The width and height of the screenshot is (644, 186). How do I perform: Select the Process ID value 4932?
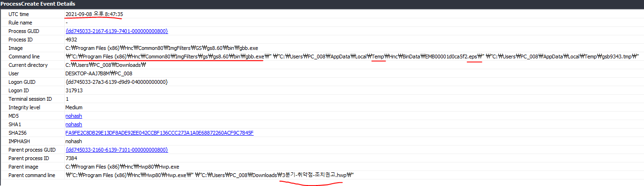click(x=71, y=40)
